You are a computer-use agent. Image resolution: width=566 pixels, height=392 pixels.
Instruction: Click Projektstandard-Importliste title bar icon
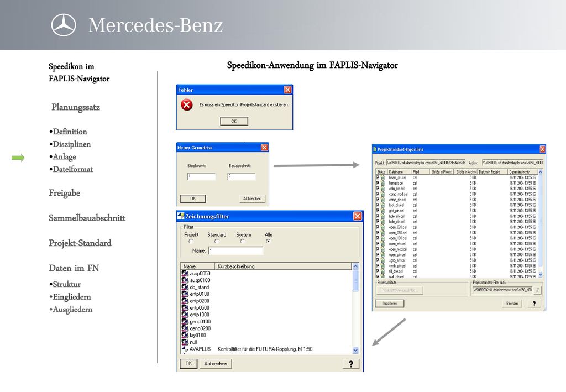375,149
